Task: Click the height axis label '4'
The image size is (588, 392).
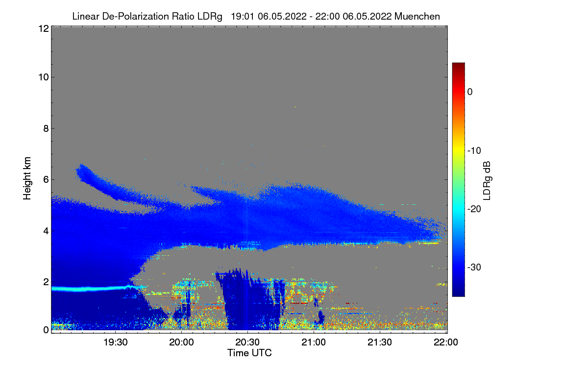Action: pyautogui.click(x=45, y=231)
